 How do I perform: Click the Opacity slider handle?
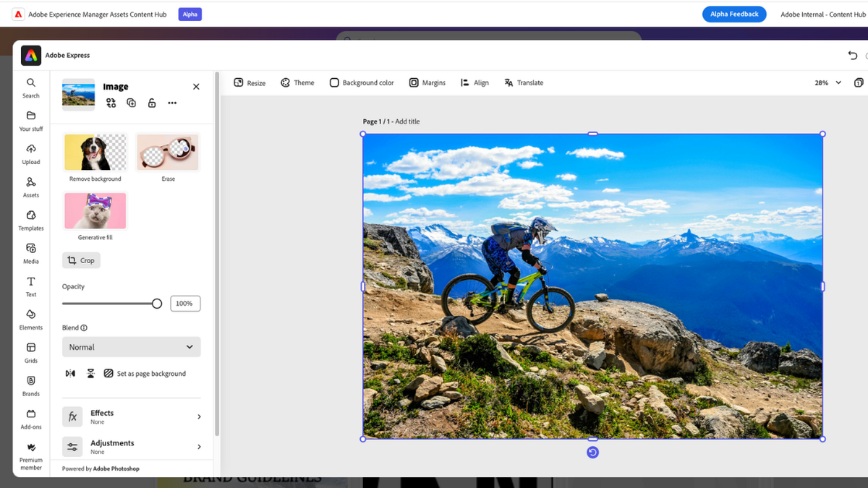(x=158, y=304)
